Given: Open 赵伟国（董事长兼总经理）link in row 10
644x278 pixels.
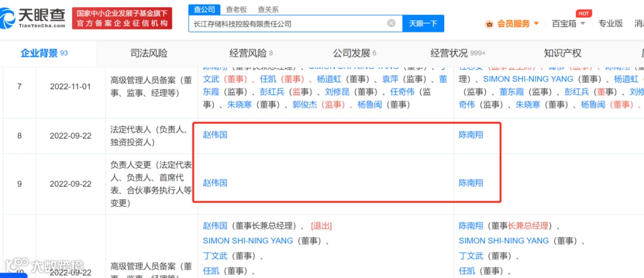Looking at the screenshot, I should click(215, 226).
